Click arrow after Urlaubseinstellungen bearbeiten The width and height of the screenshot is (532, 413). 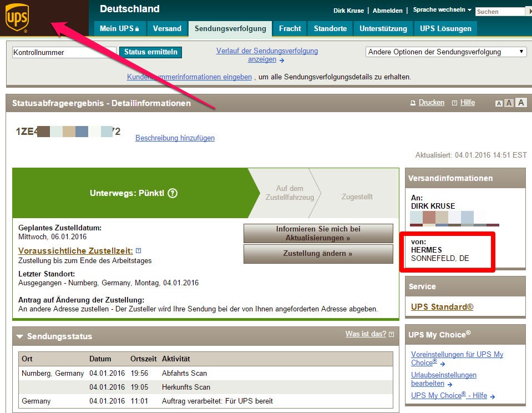(x=450, y=385)
